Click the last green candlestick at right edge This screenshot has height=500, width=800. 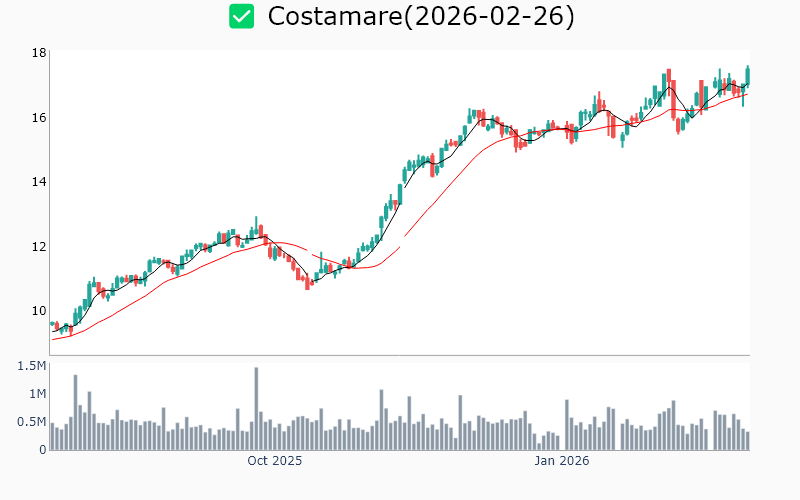click(747, 73)
